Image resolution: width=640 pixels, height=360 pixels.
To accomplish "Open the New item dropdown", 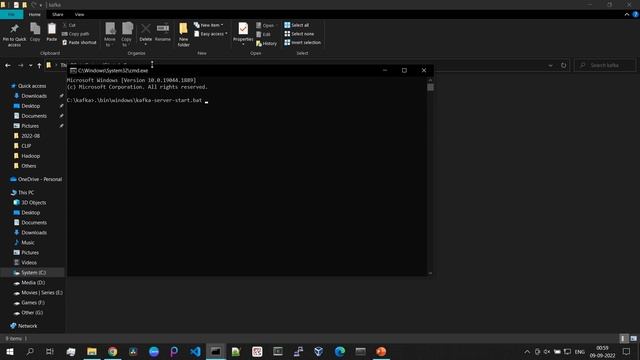I will (x=209, y=25).
